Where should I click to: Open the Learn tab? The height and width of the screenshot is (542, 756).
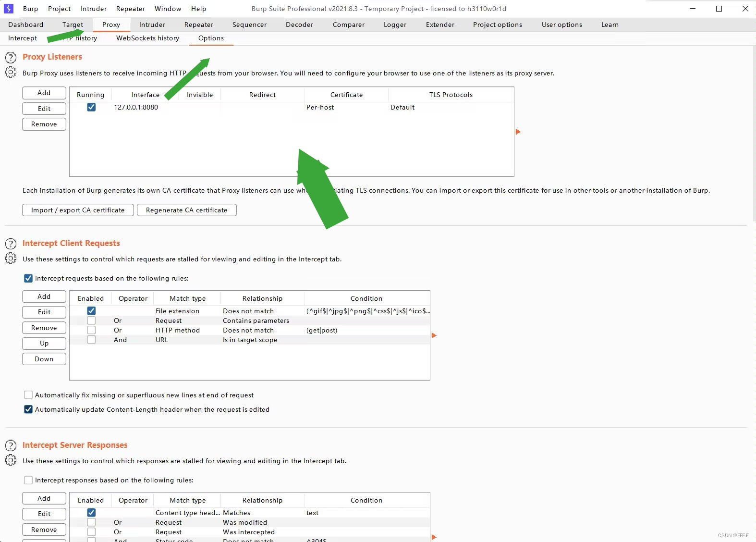coord(610,25)
